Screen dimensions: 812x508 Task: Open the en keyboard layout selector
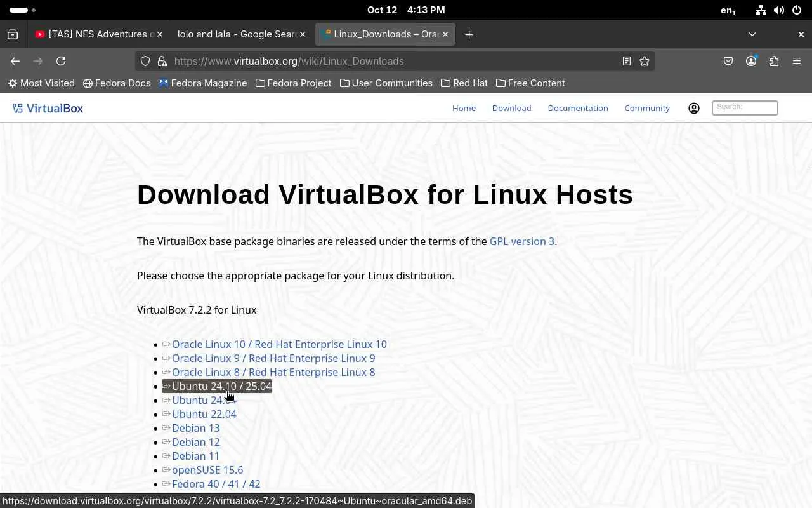(728, 10)
